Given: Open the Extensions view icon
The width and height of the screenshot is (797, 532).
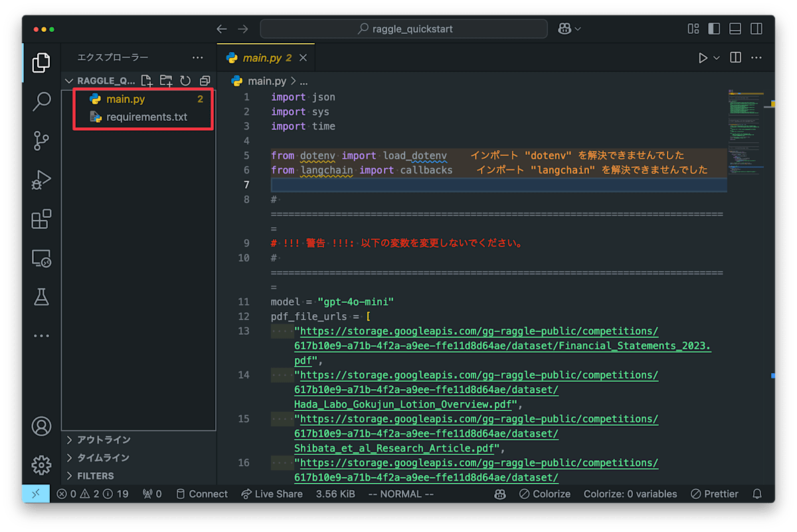Looking at the screenshot, I should point(41,219).
